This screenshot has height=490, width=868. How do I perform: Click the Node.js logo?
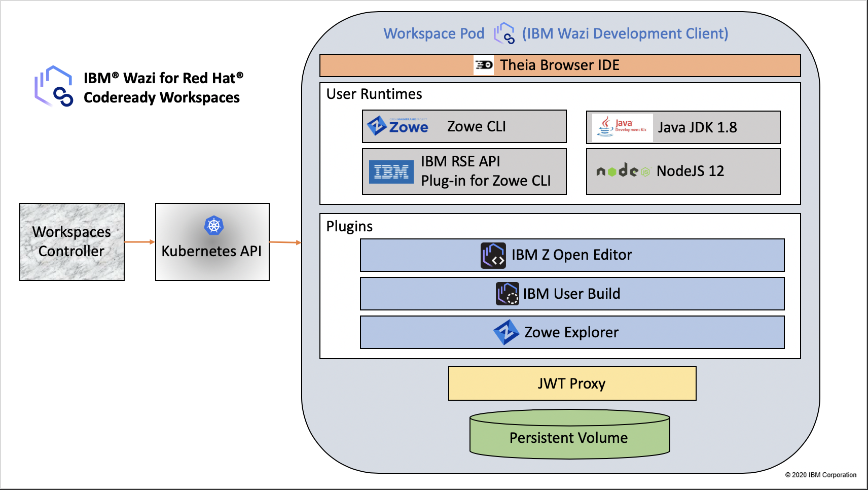click(x=623, y=171)
